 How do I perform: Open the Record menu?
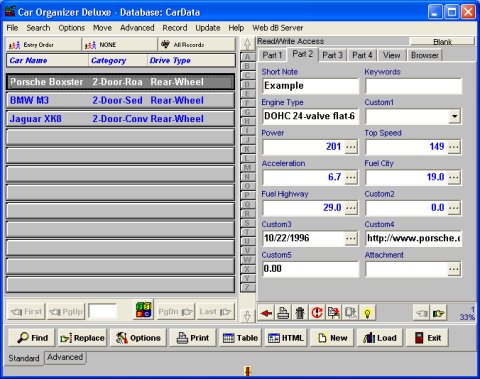[175, 28]
